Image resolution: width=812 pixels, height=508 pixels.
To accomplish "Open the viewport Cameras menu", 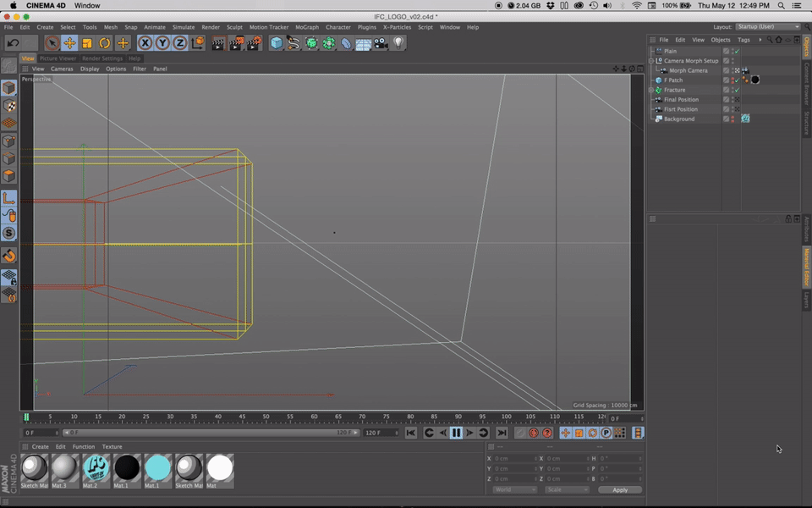I will click(x=62, y=69).
